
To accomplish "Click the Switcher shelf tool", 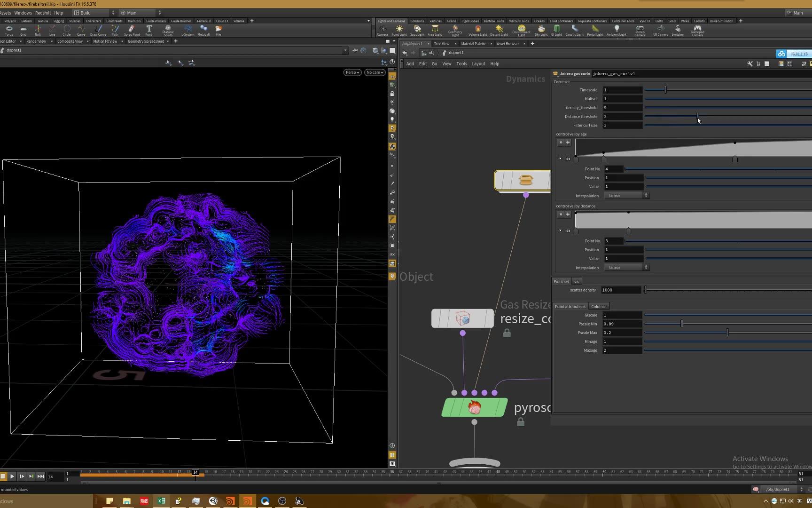I will coord(678,31).
